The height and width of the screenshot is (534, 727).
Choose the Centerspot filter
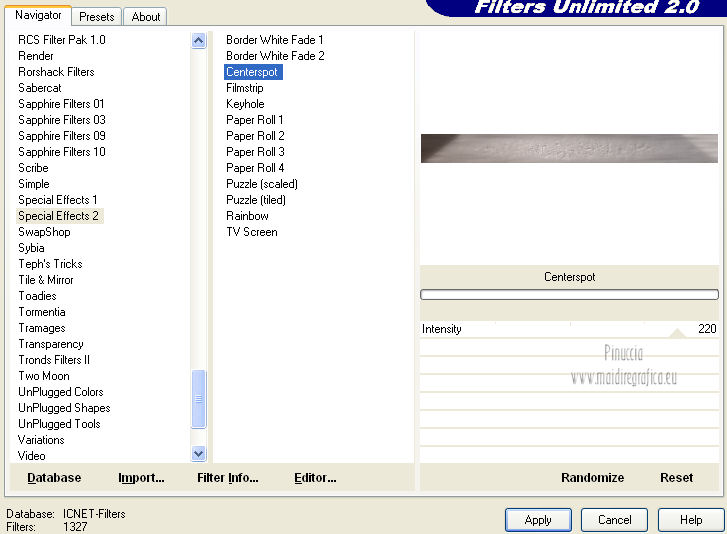point(253,72)
